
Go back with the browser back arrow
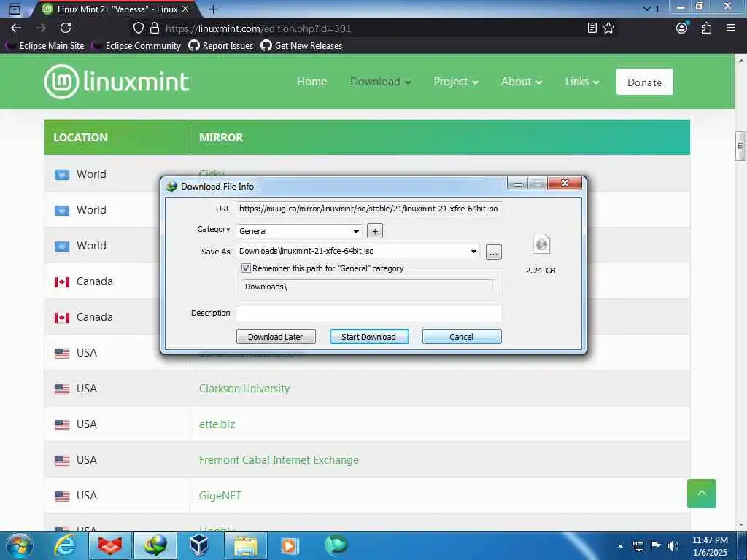16,28
